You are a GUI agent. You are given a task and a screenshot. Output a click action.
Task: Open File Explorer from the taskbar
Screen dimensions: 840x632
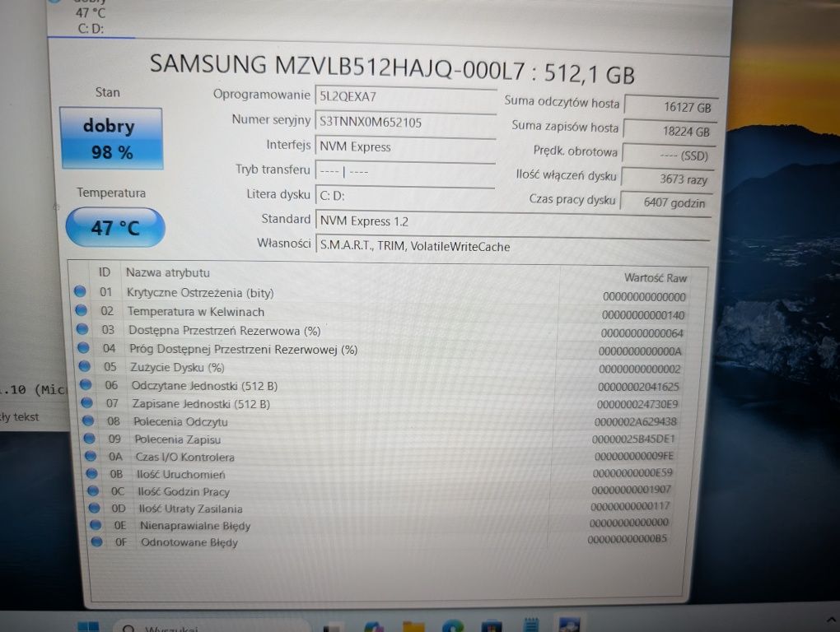[413, 626]
